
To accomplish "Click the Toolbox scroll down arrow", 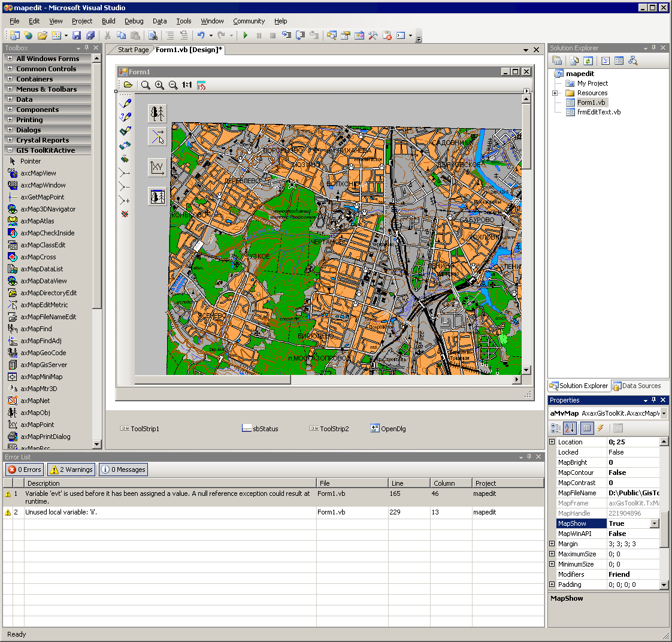I will pos(97,444).
